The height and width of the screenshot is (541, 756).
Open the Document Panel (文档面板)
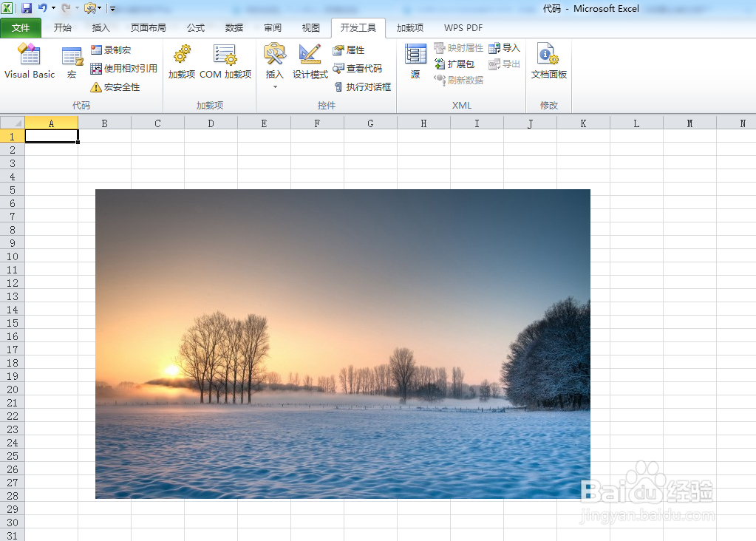point(548,61)
